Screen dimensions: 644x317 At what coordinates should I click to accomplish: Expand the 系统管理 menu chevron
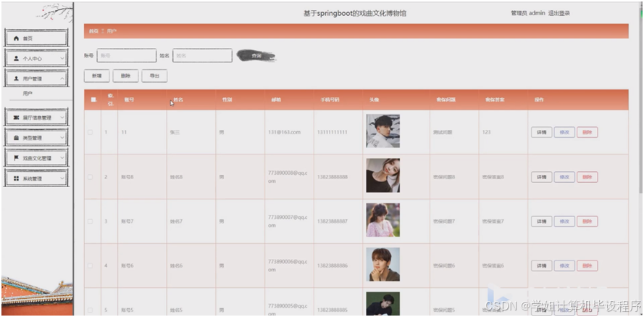62,178
